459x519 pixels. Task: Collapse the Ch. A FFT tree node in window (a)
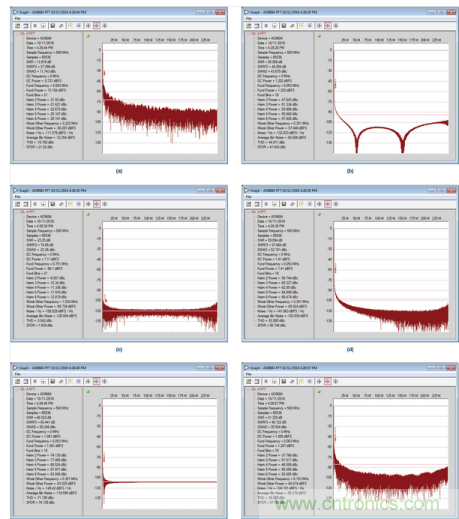17,34
